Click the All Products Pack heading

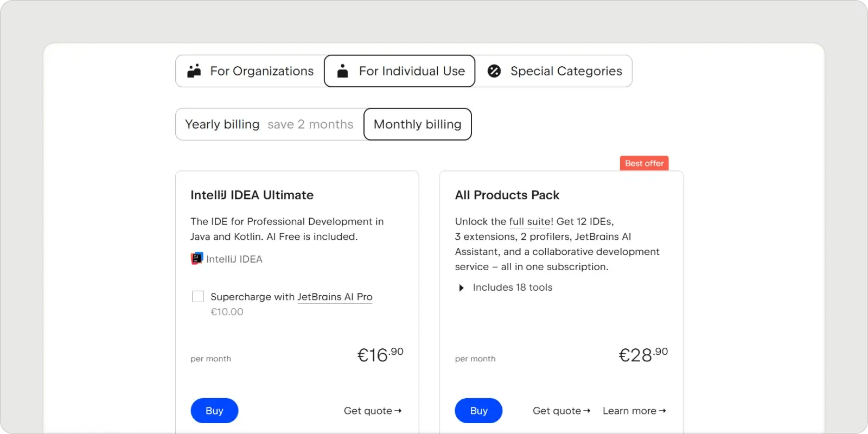pos(507,195)
